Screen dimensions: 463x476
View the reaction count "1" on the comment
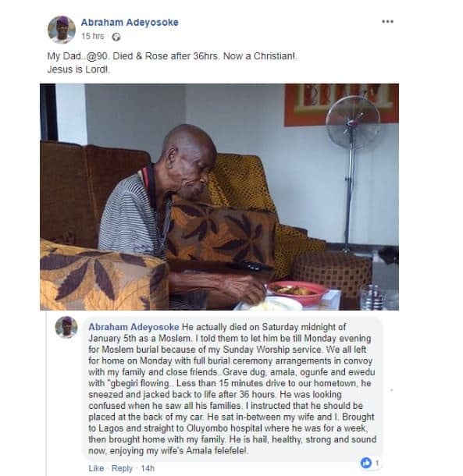[376, 463]
